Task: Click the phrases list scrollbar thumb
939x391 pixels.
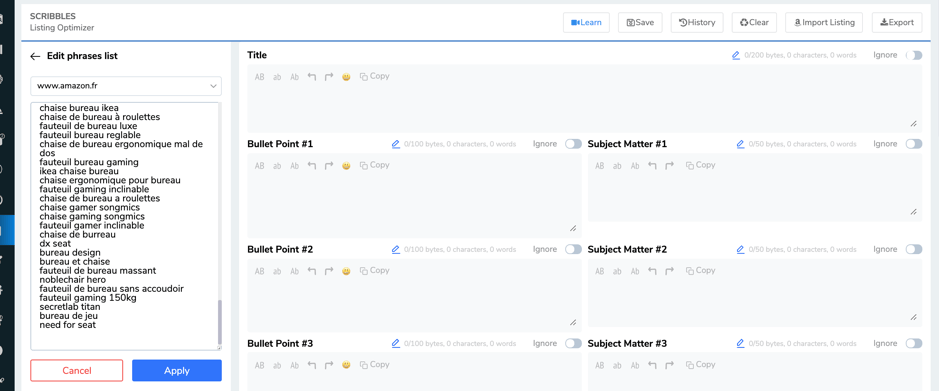Action: pos(219,321)
